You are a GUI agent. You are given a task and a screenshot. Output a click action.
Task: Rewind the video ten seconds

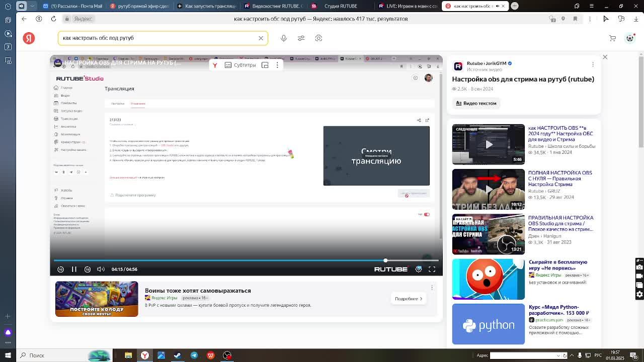point(60,269)
